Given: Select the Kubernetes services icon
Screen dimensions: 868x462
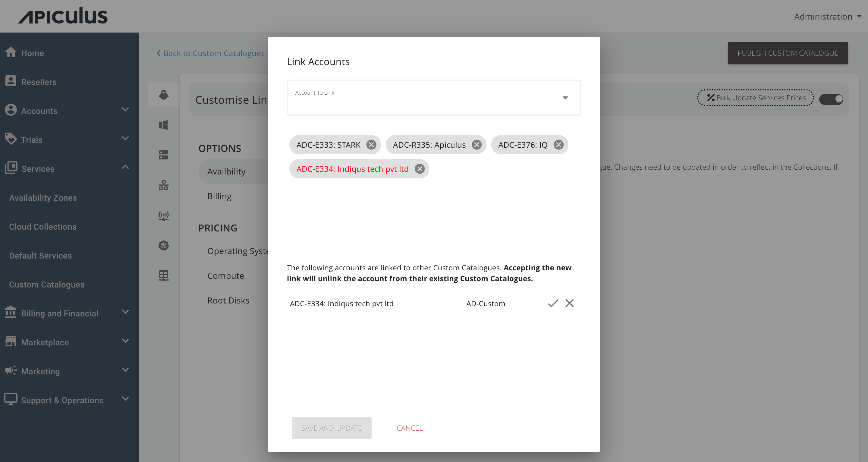Looking at the screenshot, I should [163, 246].
